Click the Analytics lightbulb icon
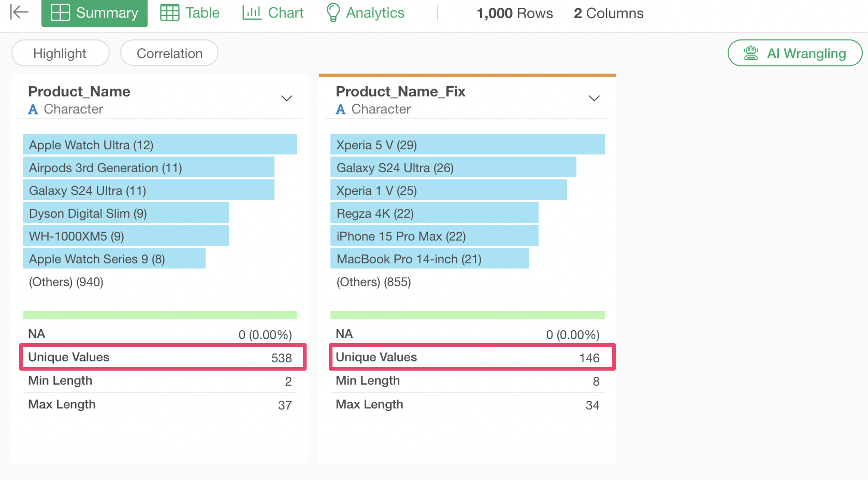Viewport: 868px width, 480px height. coord(333,13)
